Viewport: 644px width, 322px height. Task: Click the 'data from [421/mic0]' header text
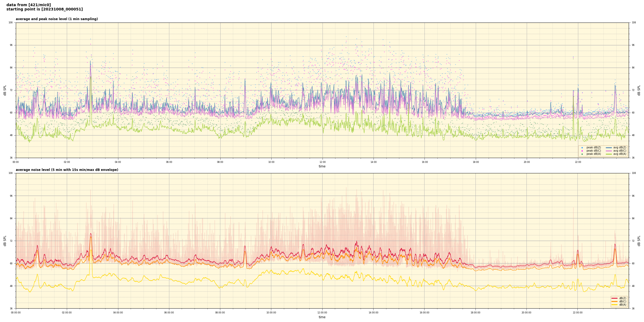pos(28,5)
